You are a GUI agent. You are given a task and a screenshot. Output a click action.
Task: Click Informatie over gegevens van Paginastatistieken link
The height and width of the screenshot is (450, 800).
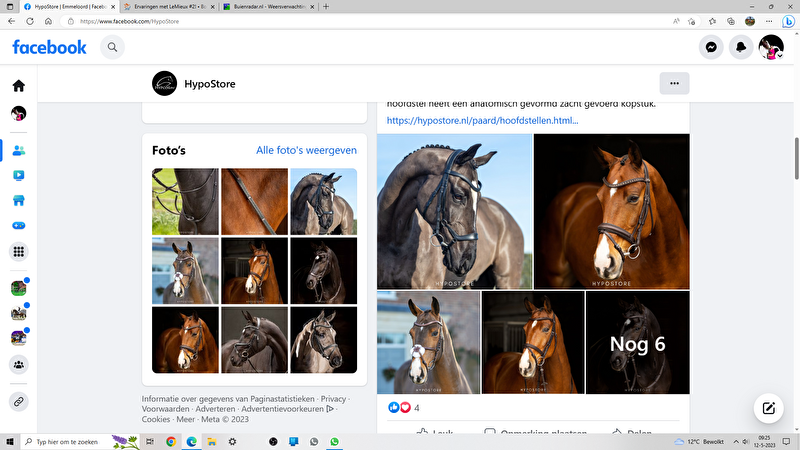[x=228, y=399]
